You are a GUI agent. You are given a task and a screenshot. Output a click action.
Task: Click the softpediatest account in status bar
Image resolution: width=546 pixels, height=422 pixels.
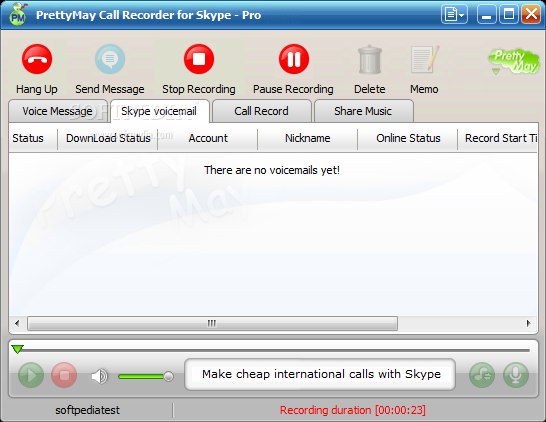click(x=87, y=410)
